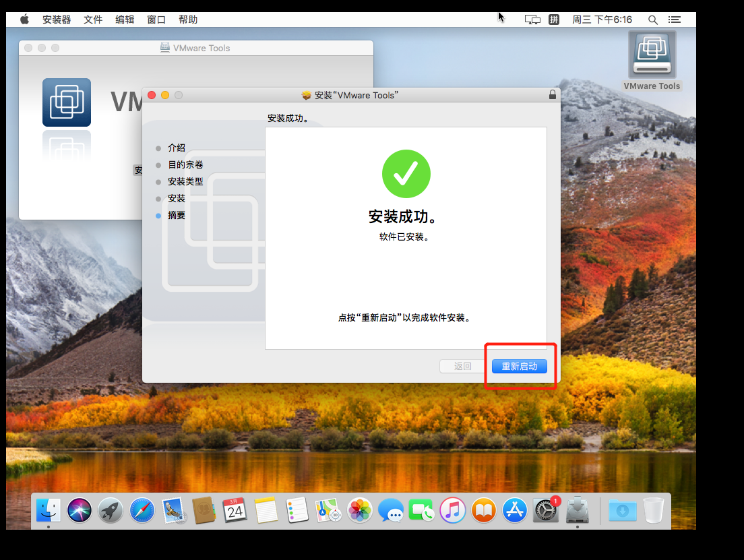This screenshot has height=560, width=744.
Task: Open Notification Center
Action: 674,20
